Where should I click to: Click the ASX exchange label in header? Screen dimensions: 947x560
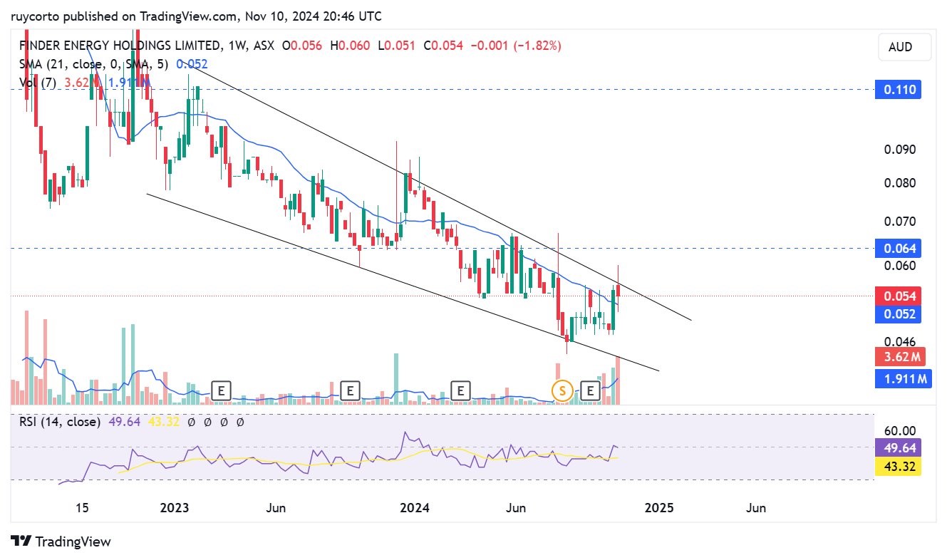click(262, 46)
